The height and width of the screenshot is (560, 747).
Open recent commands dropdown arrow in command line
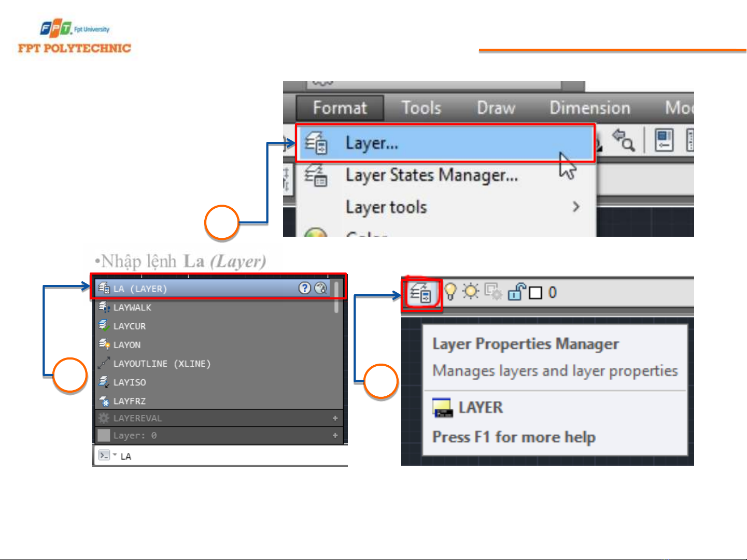(x=115, y=455)
